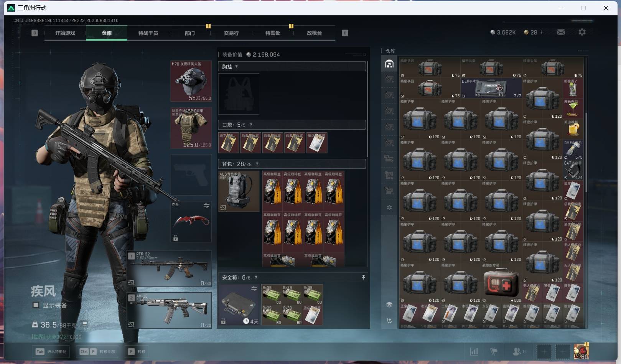The width and height of the screenshot is (621, 364).
Task: Select the green martini cocktail item
Action: 573,109
